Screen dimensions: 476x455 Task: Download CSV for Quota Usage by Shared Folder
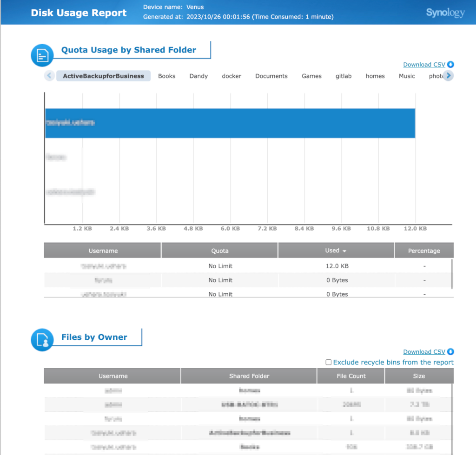pos(424,64)
